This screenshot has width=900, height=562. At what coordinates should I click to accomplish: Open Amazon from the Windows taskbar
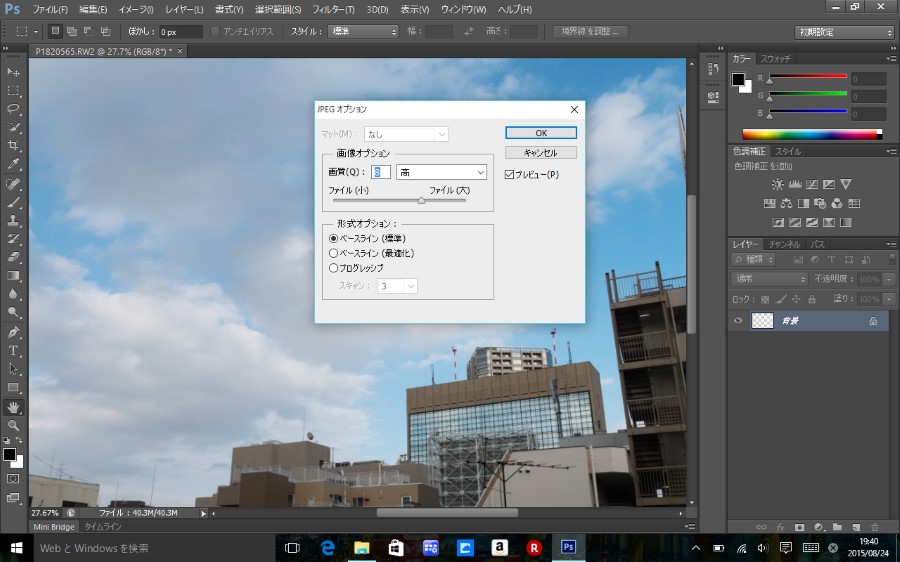coord(499,548)
